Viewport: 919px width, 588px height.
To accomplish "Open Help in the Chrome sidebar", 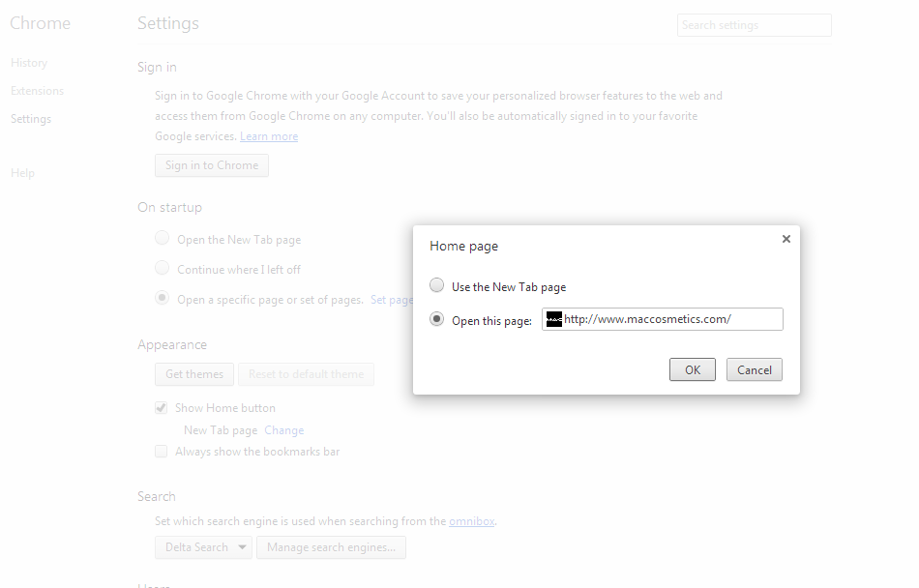I will 22,173.
